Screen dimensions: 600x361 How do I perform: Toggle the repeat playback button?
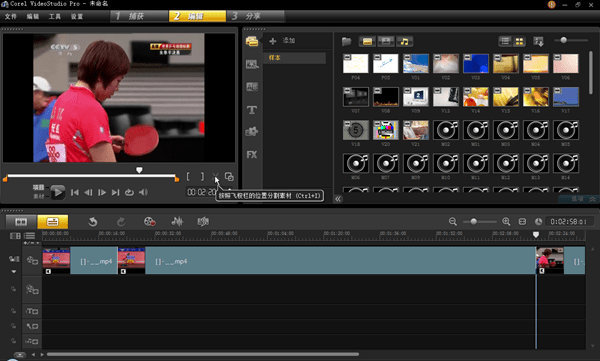(129, 192)
